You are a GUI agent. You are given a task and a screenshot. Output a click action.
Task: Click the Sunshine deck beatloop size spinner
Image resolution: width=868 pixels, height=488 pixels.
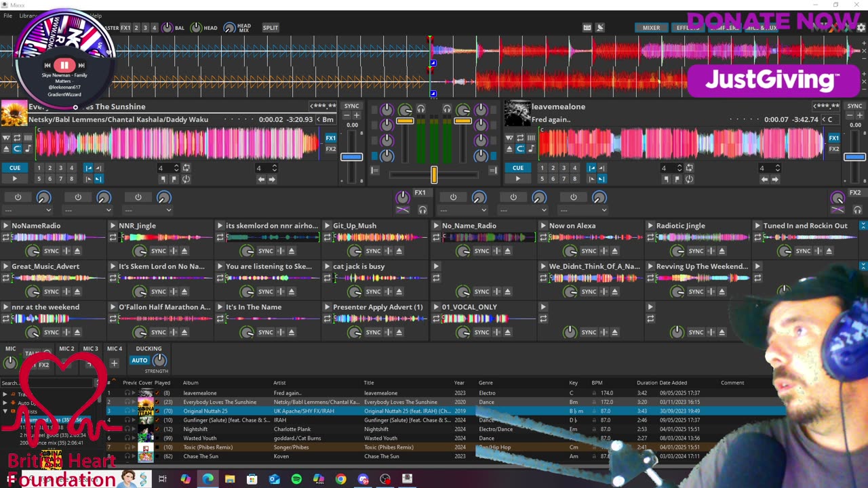pyautogui.click(x=168, y=168)
